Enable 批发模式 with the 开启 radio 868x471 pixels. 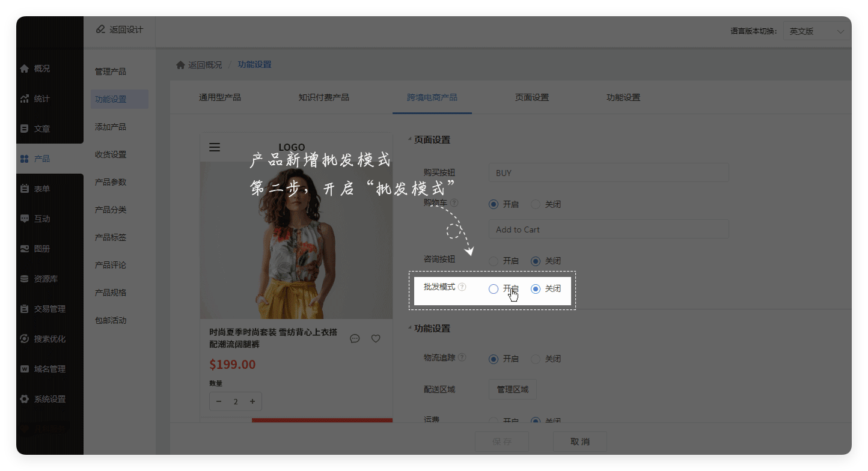(x=494, y=289)
